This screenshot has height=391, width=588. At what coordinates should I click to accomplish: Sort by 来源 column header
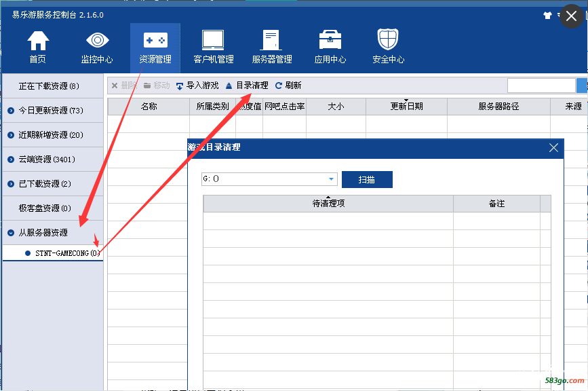(569, 107)
